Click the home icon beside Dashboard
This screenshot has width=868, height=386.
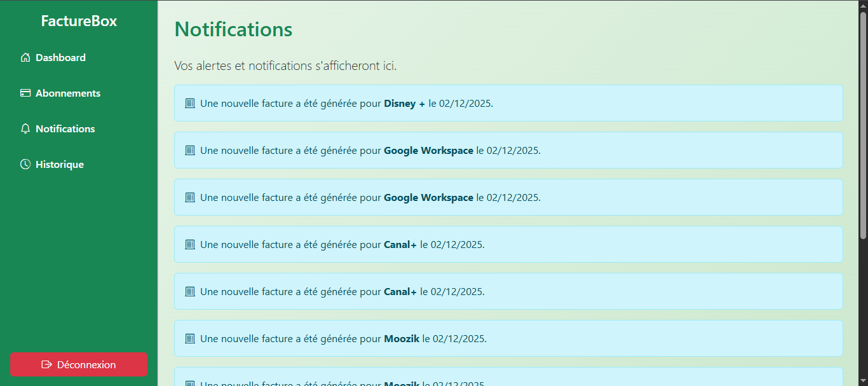[x=25, y=58]
